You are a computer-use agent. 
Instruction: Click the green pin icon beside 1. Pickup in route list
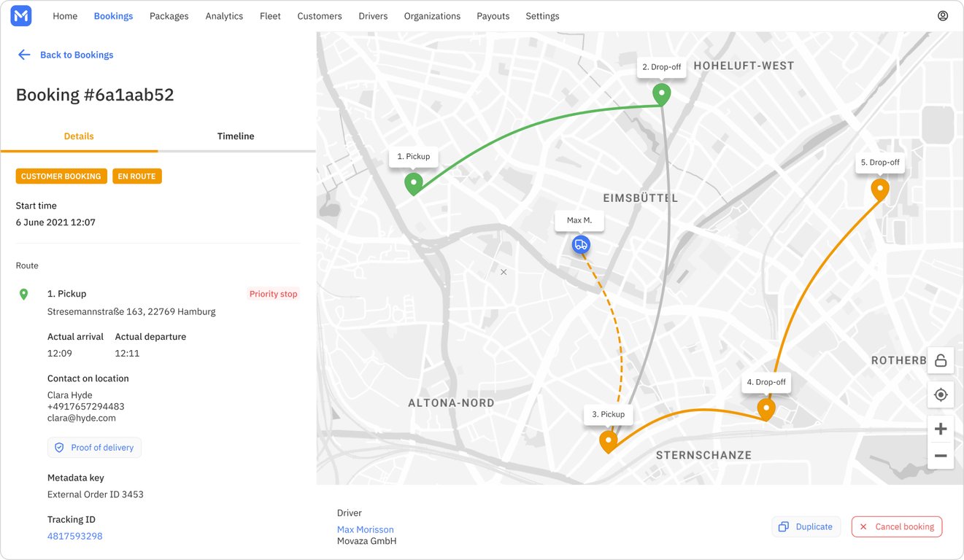coord(23,294)
